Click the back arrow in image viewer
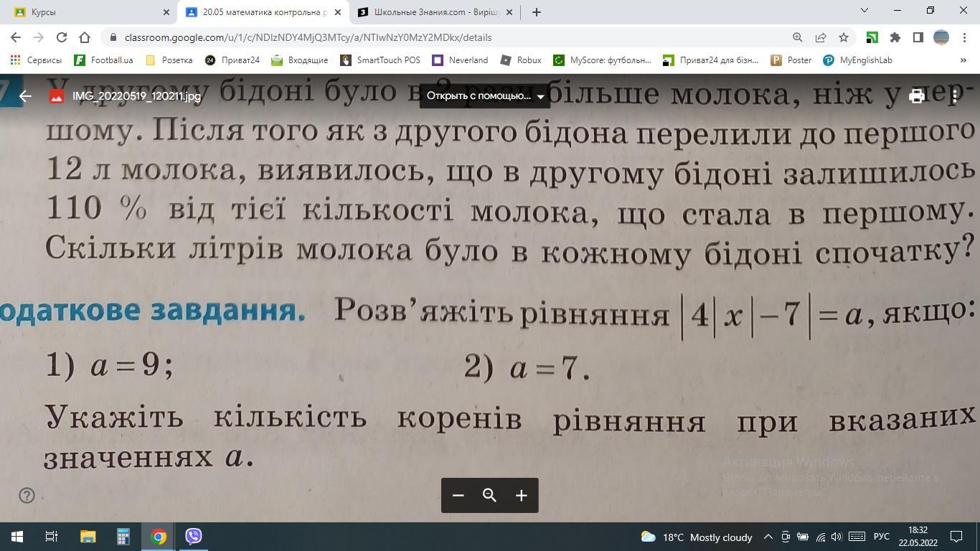The image size is (980, 551). coord(25,96)
